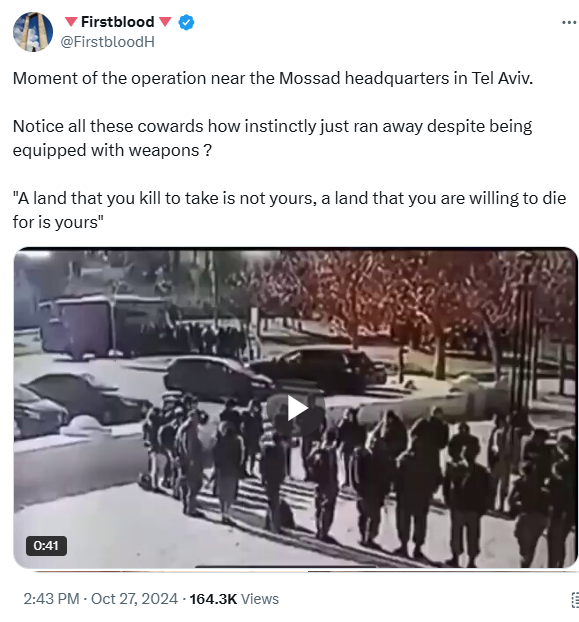The width and height of the screenshot is (579, 622).
Task: Play the embedded video
Action: [297, 409]
